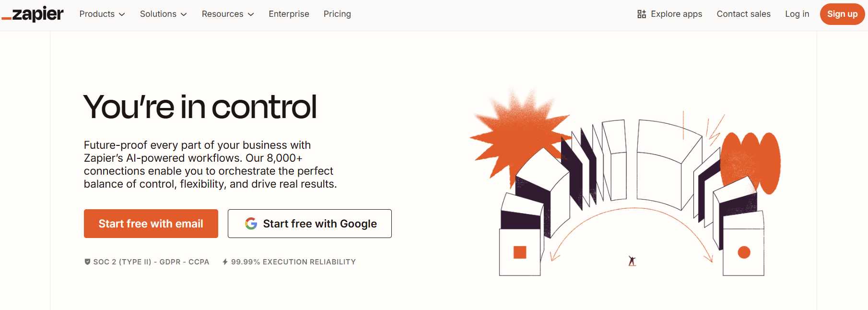The height and width of the screenshot is (310, 868).
Task: Click Explore apps in the navigation
Action: coord(676,14)
